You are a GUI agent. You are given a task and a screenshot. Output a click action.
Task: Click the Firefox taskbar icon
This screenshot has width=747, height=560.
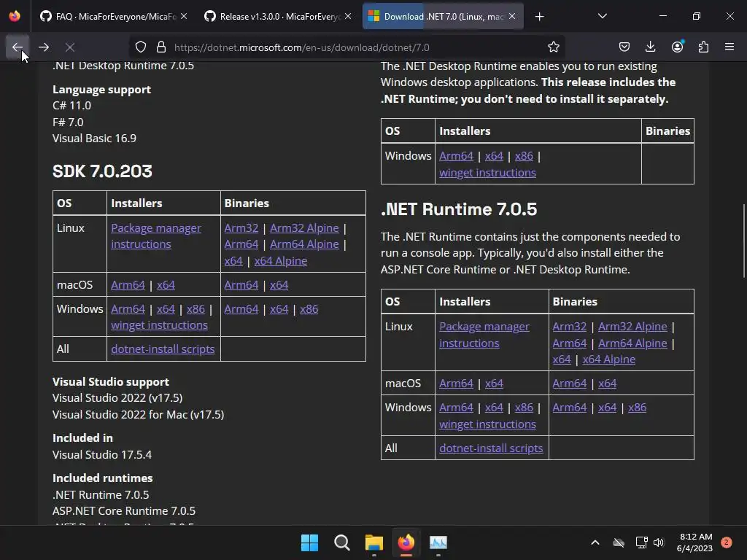tap(406, 542)
